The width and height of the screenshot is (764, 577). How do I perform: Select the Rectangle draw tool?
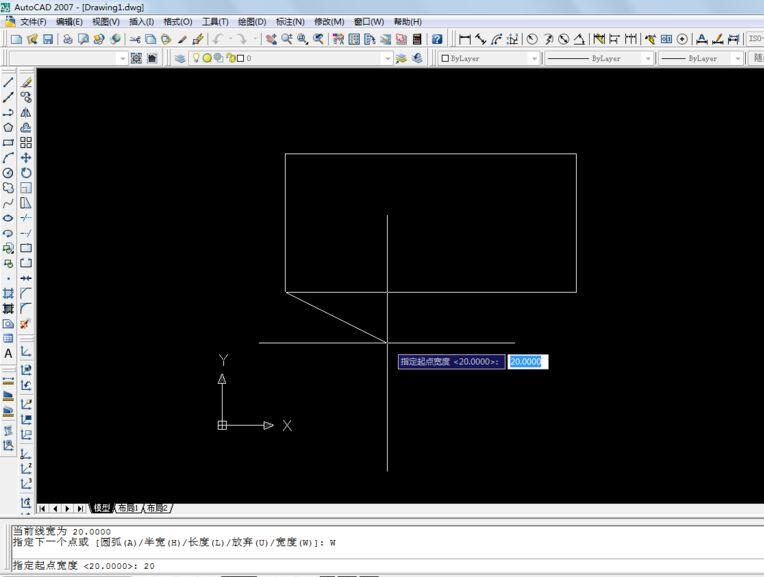[8, 143]
